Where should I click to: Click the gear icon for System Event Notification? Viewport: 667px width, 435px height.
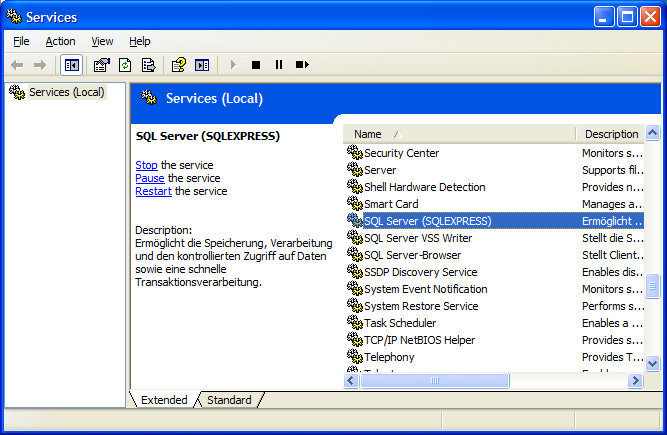[354, 288]
